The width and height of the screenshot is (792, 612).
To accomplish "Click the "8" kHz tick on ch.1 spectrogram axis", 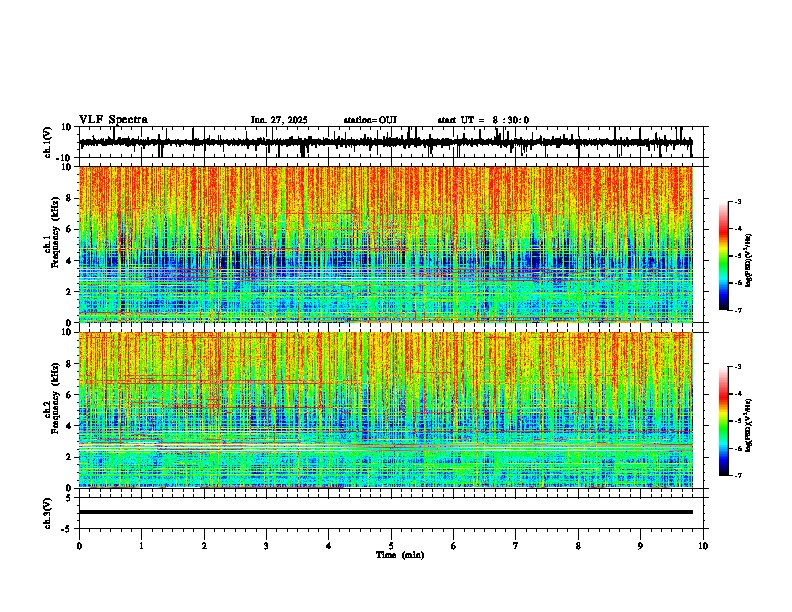I will 71,198.
